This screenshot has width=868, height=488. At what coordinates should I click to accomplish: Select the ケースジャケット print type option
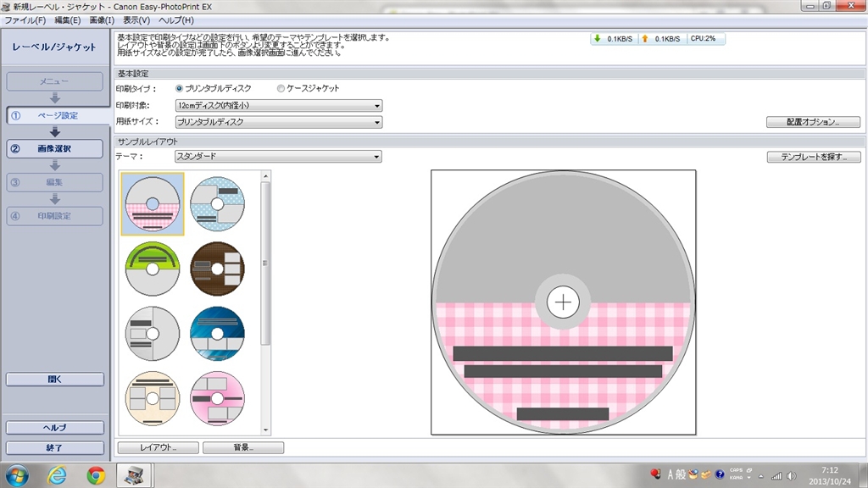281,88
